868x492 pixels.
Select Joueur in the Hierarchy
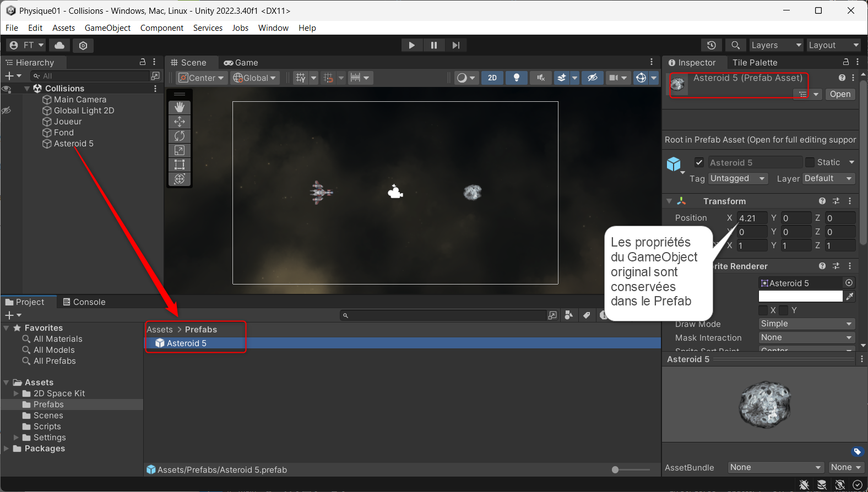(68, 122)
